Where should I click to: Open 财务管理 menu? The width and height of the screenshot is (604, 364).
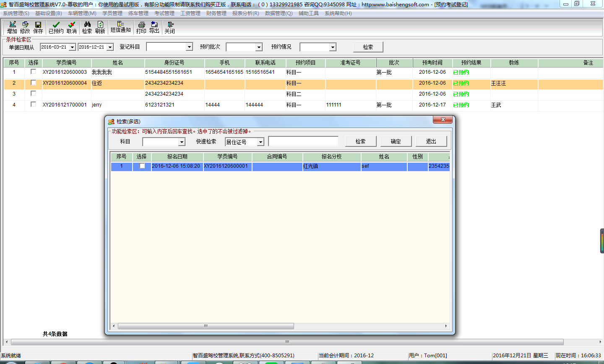216,13
